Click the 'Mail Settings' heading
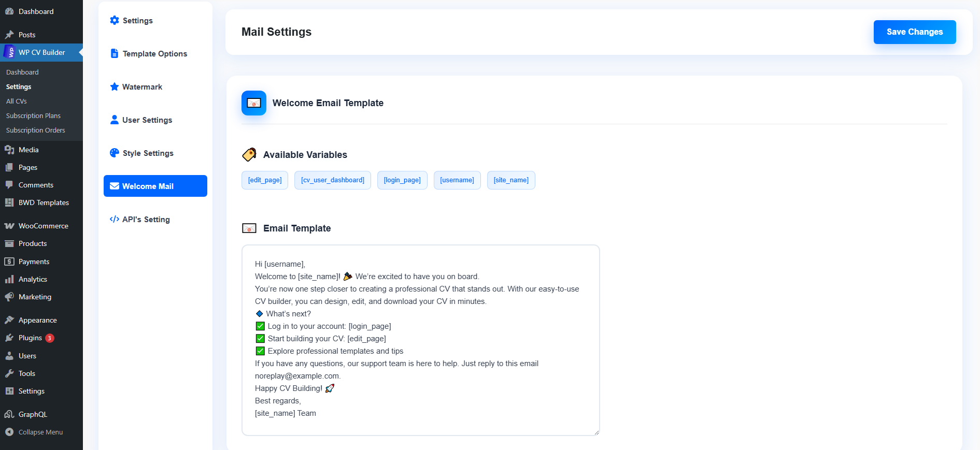Screen dimensions: 980x450 point(276,32)
